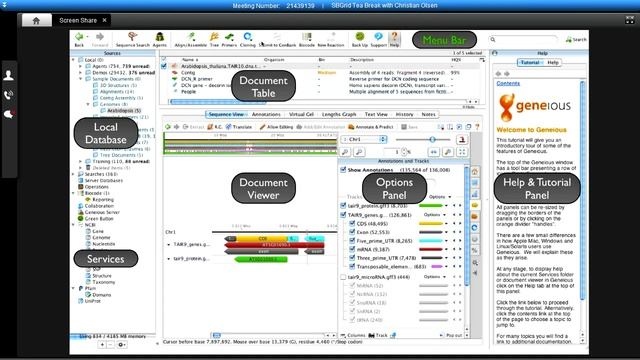
Task: Open the History tab
Action: pyautogui.click(x=404, y=115)
